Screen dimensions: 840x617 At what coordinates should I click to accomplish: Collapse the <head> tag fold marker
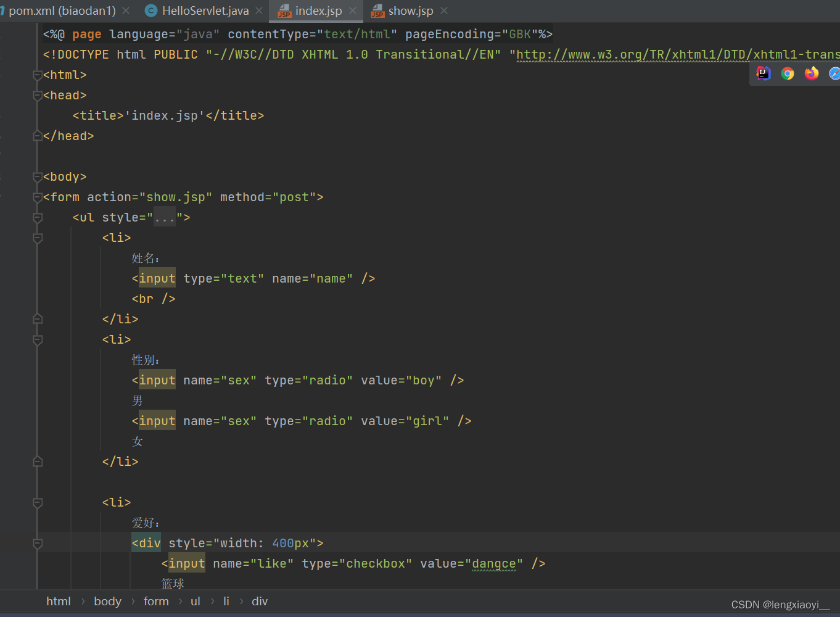coord(37,95)
